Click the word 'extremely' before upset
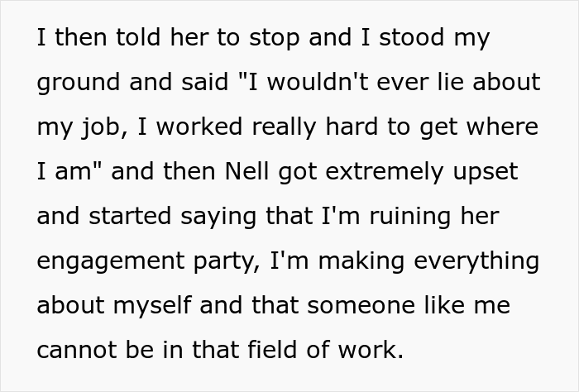 [x=385, y=173]
